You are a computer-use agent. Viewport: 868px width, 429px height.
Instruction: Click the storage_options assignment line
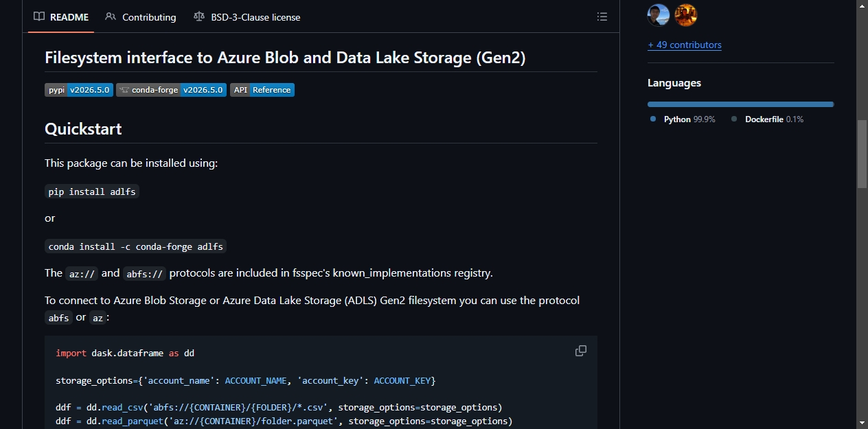[246, 380]
